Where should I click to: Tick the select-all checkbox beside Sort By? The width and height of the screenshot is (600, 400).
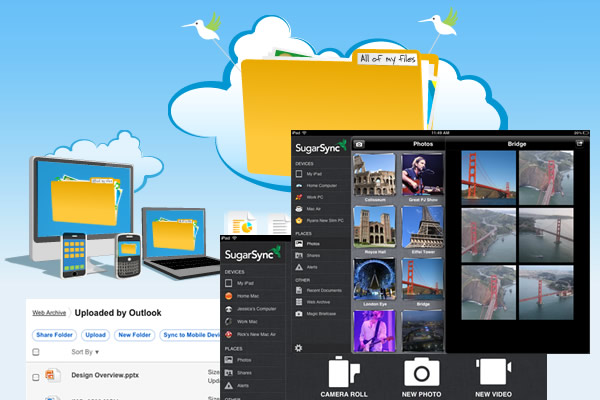coord(36,352)
